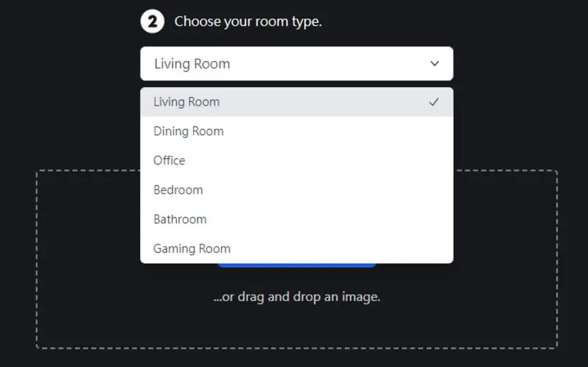Click the checkmark beside Living Room option

coord(434,102)
